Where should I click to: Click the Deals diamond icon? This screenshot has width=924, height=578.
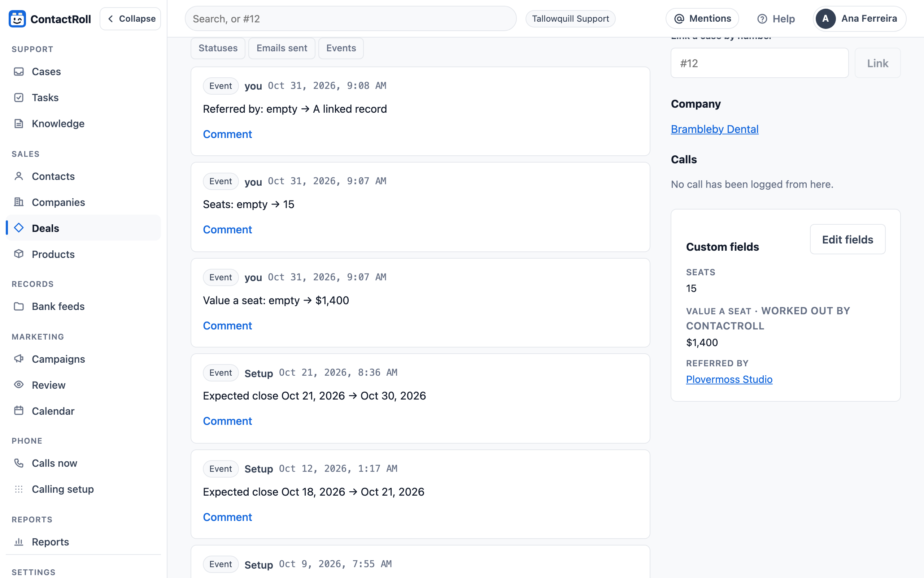(x=19, y=228)
